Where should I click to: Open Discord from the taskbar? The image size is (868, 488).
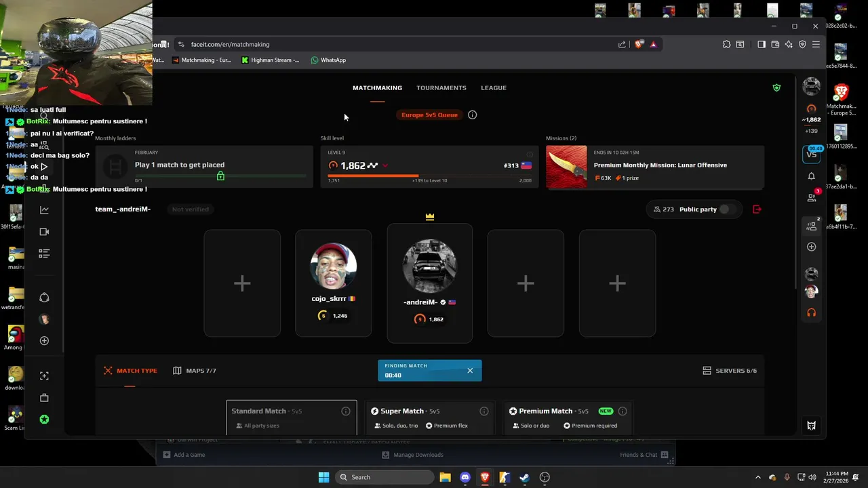click(465, 477)
